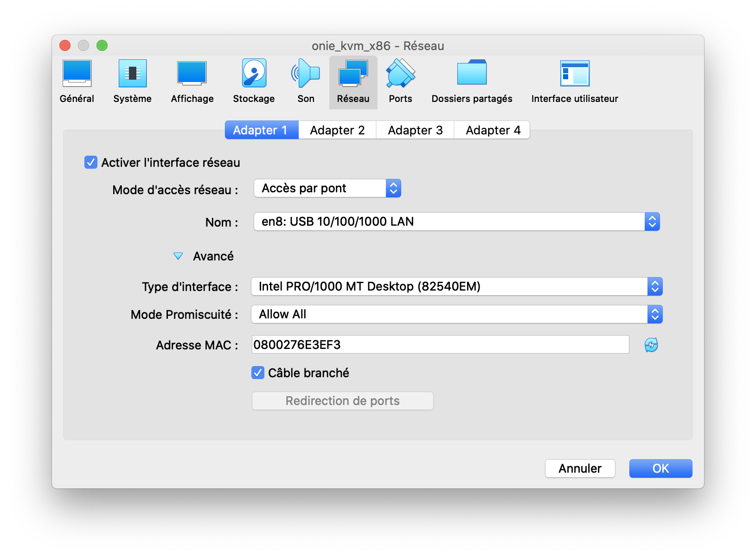Image resolution: width=756 pixels, height=557 pixels.
Task: Open the Ports settings section
Action: [x=400, y=82]
